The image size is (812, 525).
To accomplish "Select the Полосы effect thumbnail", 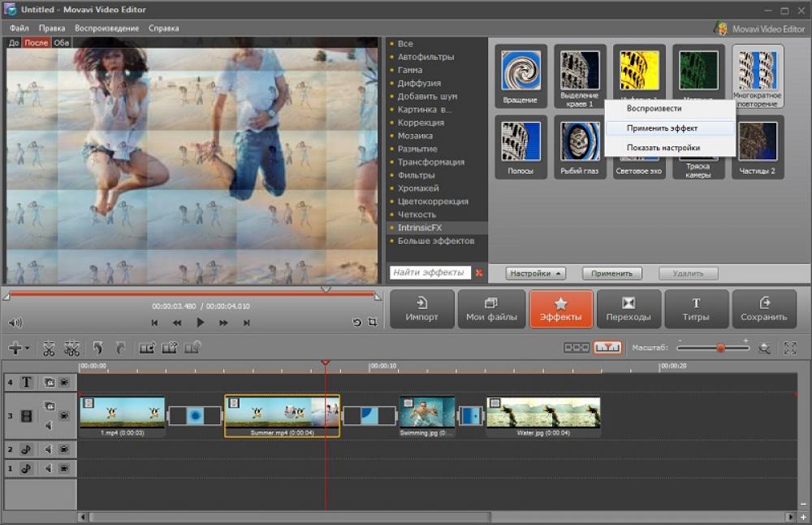I will pyautogui.click(x=520, y=145).
